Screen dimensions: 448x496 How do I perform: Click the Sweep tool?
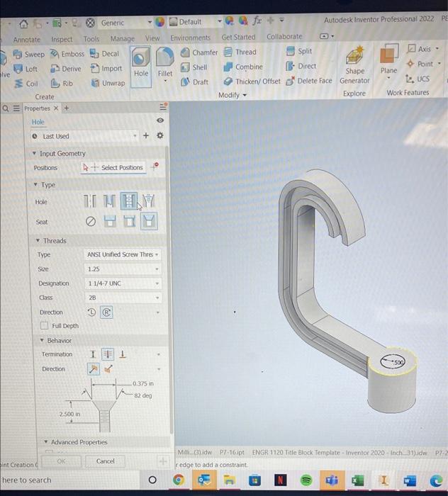coord(28,55)
